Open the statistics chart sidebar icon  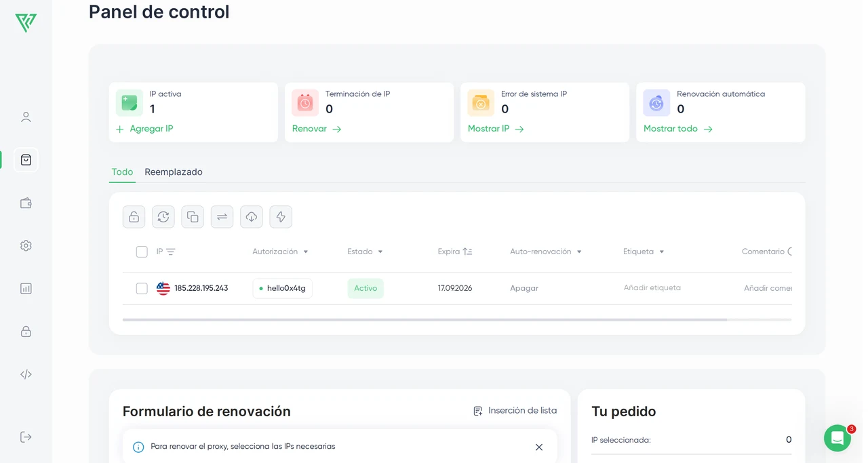click(26, 288)
